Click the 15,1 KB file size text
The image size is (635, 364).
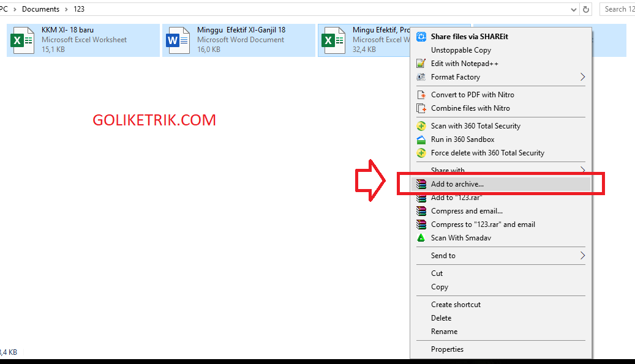[x=53, y=50]
